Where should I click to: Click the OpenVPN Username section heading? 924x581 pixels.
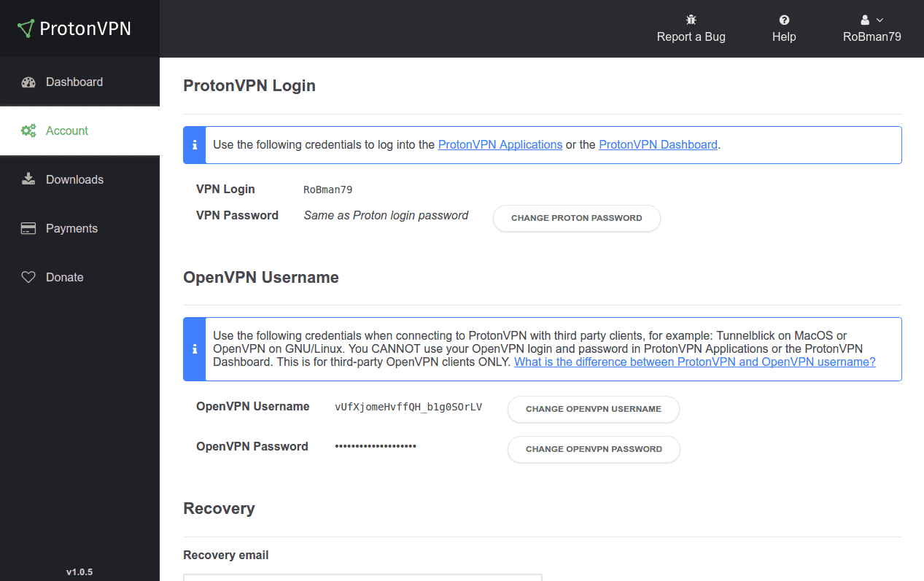point(261,278)
